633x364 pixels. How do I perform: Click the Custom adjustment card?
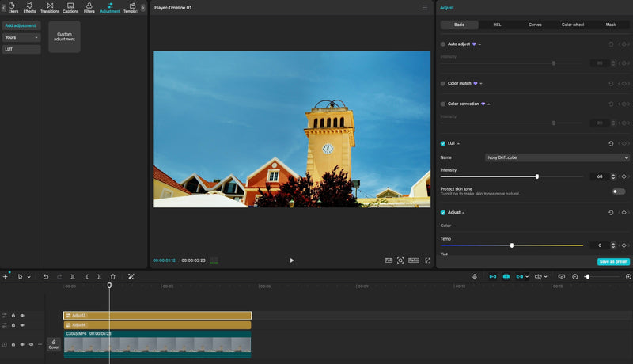(64, 36)
